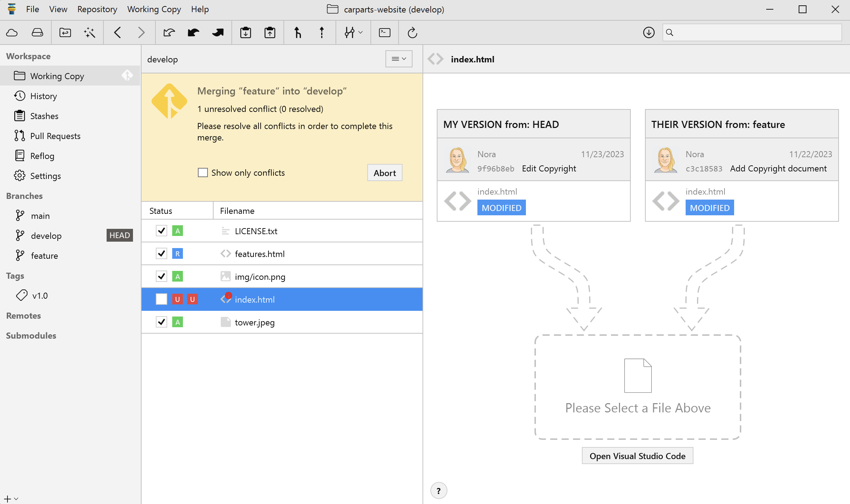Click the Push toolbar icon
Image resolution: width=850 pixels, height=504 pixels.
(217, 33)
